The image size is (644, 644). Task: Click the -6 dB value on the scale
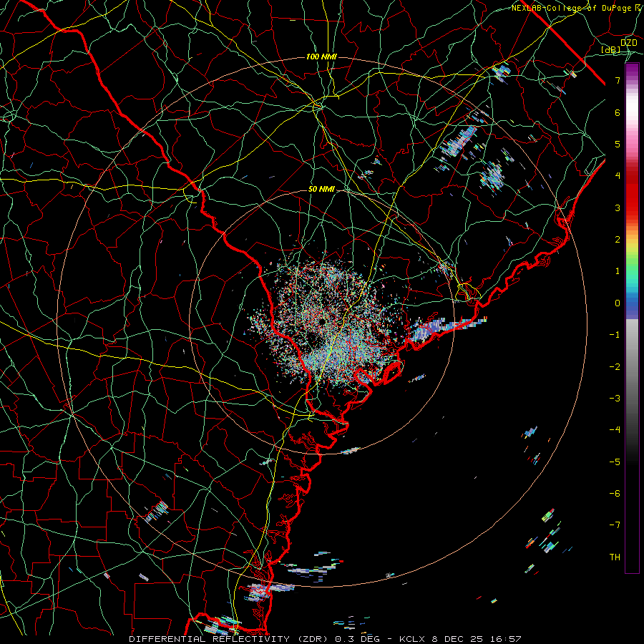tap(615, 494)
